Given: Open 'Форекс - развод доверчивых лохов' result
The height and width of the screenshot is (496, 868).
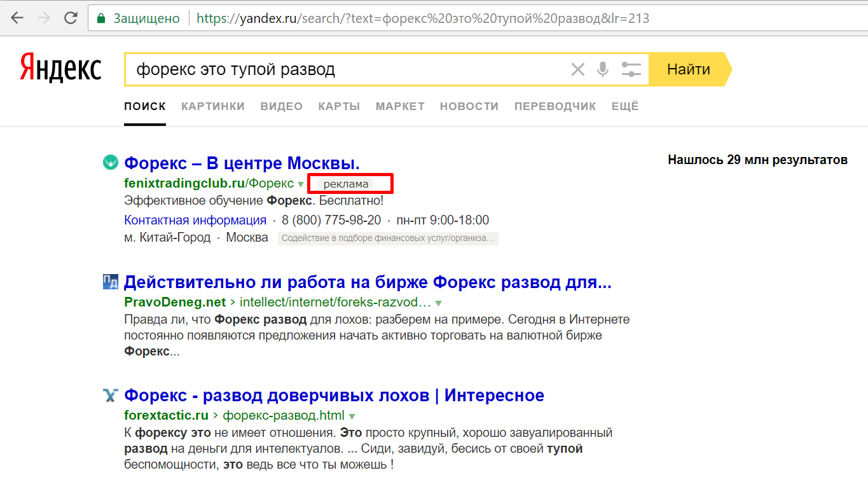Looking at the screenshot, I should coord(334,396).
